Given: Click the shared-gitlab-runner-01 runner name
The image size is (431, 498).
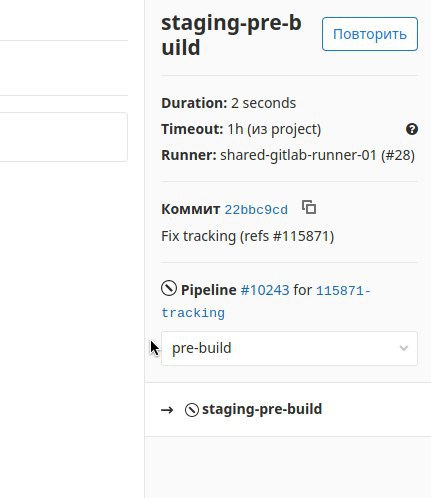Looking at the screenshot, I should [x=298, y=155].
